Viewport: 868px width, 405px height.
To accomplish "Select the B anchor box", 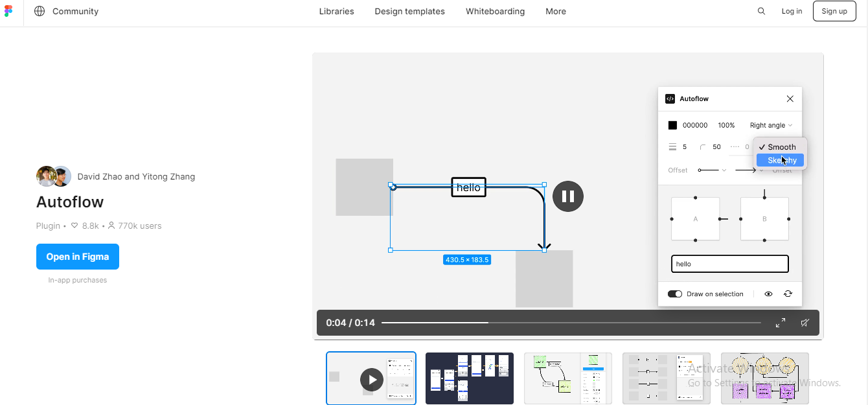I will [764, 219].
